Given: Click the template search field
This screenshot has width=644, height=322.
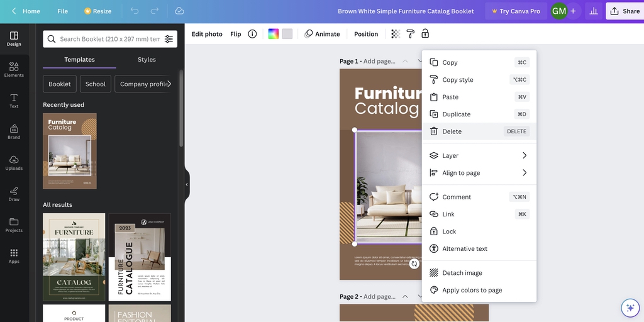Looking at the screenshot, I should pos(110,39).
